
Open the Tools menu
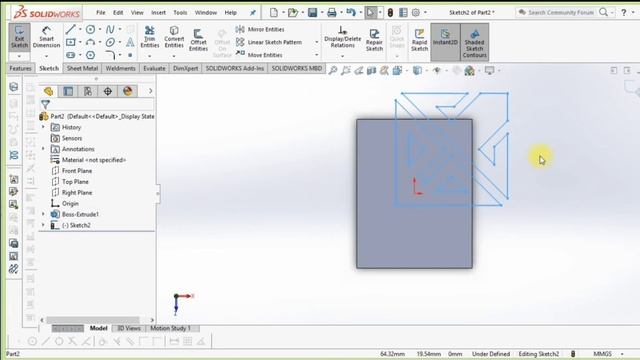point(180,13)
